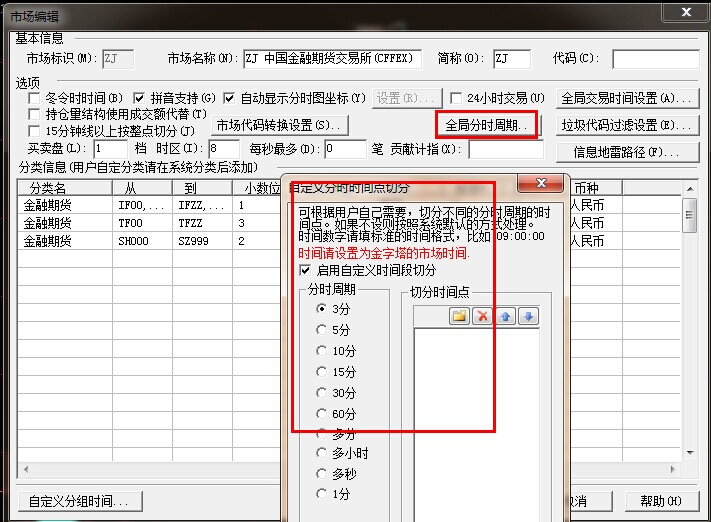Open 市场代码转换设置 button
The height and width of the screenshot is (522, 711).
[278, 126]
